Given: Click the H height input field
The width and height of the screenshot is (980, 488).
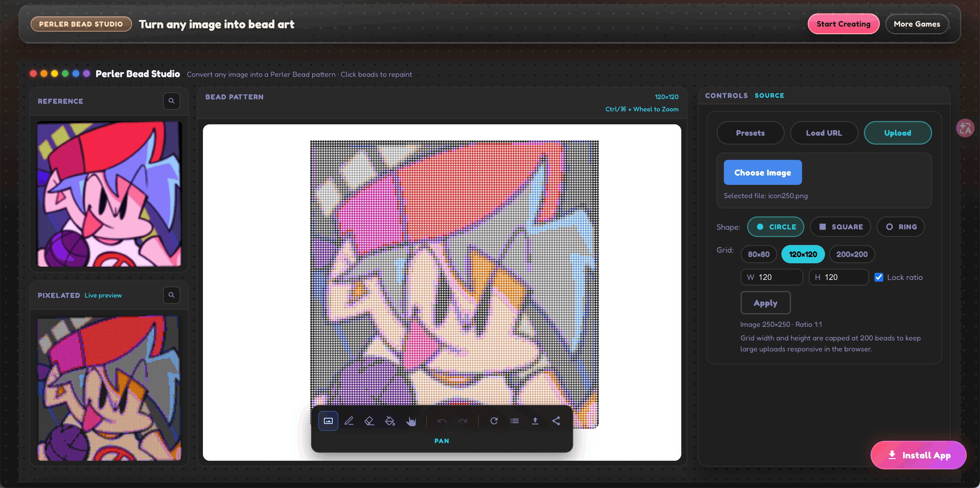Looking at the screenshot, I should [x=839, y=277].
